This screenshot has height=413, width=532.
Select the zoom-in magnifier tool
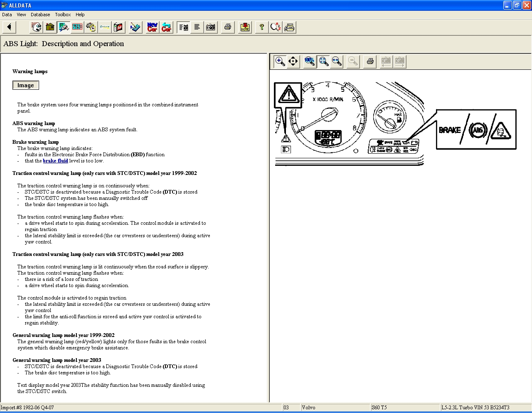280,61
